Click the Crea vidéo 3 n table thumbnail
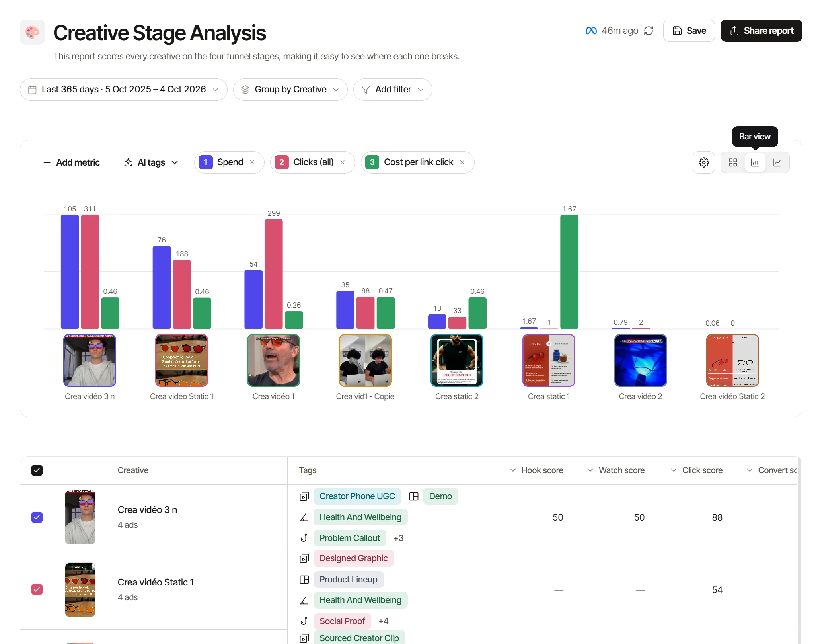 80,517
